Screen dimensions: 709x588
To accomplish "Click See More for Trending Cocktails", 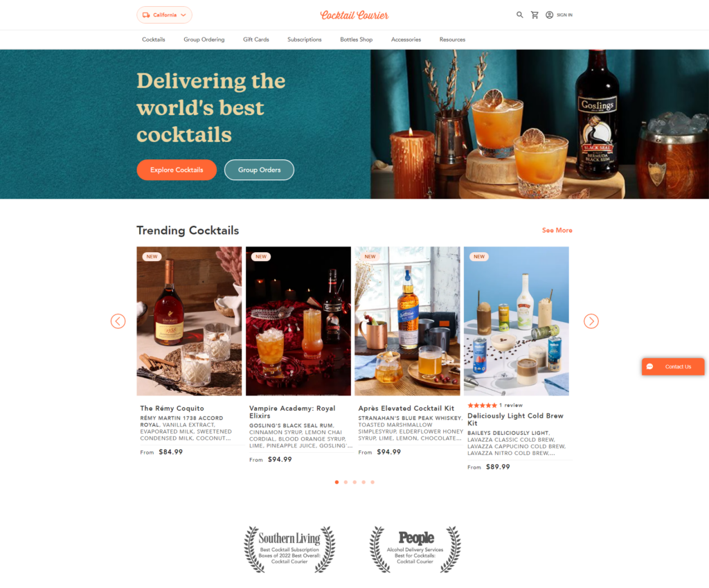I will pyautogui.click(x=557, y=230).
